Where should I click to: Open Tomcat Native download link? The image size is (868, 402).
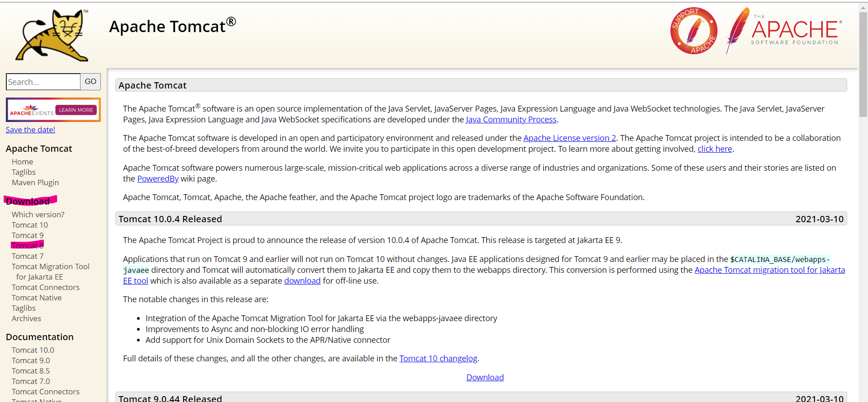click(x=37, y=298)
